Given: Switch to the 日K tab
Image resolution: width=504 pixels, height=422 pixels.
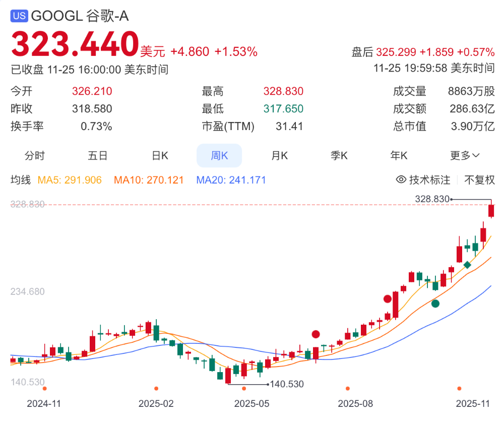Looking at the screenshot, I should [160, 156].
